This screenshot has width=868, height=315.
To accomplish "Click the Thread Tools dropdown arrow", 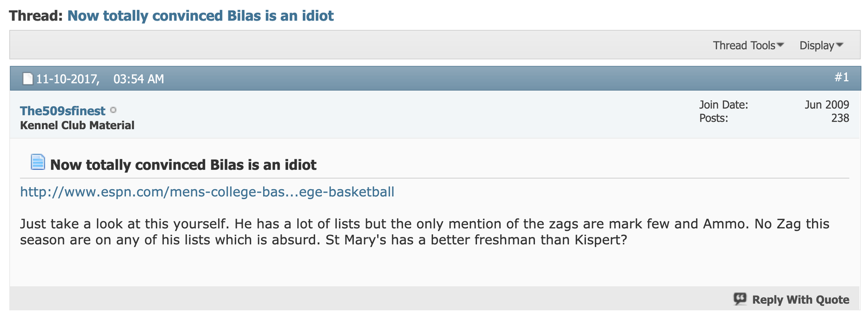I will point(781,45).
